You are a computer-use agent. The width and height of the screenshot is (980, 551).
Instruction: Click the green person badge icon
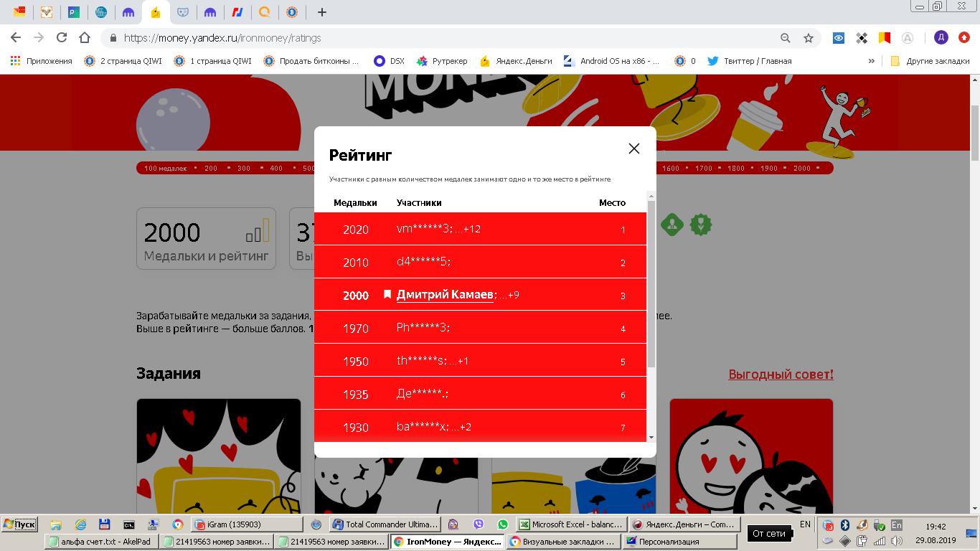(672, 225)
